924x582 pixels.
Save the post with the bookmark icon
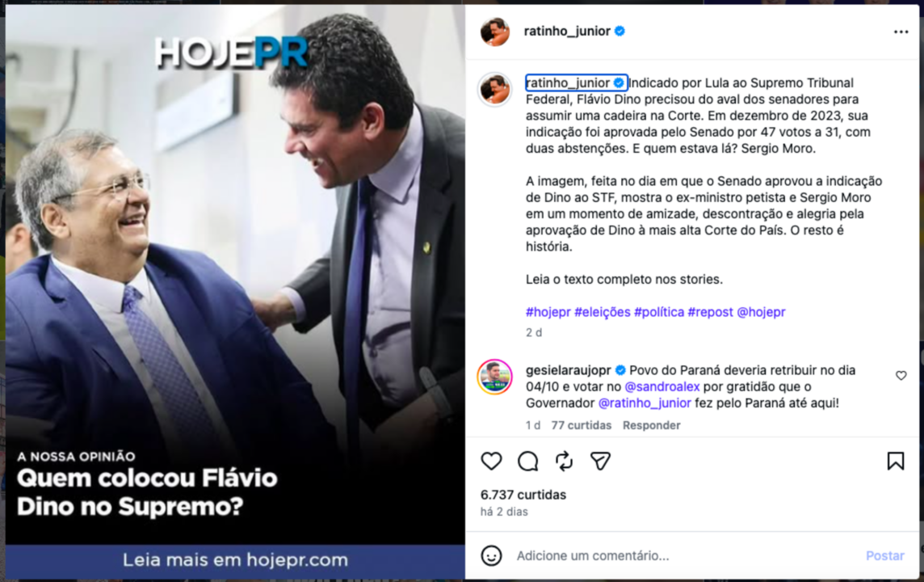895,461
